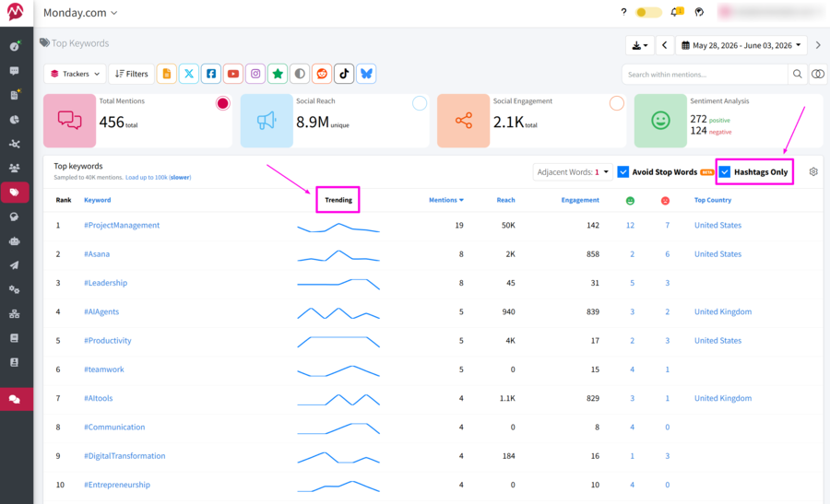Click the Sentiment Analysis smiley card
This screenshot has width=830, height=504.
660,121
